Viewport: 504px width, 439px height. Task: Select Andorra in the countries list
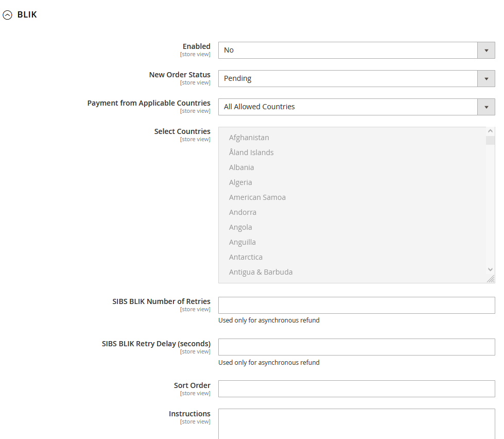242,212
